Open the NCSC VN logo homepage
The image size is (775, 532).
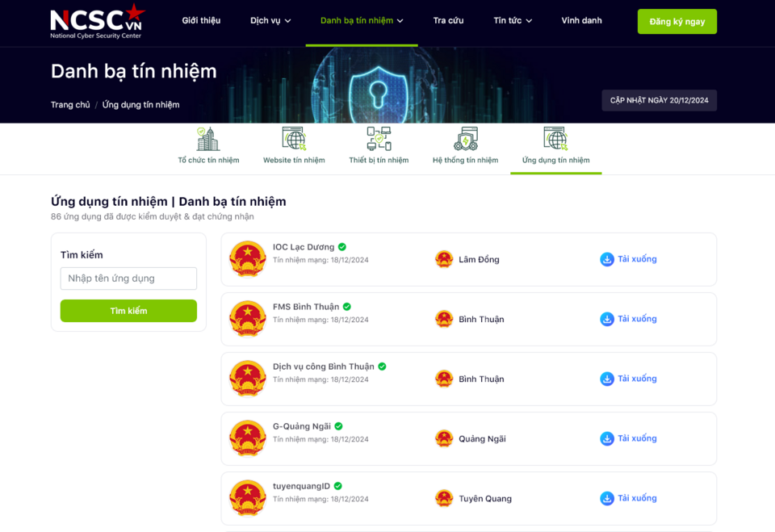[98, 21]
